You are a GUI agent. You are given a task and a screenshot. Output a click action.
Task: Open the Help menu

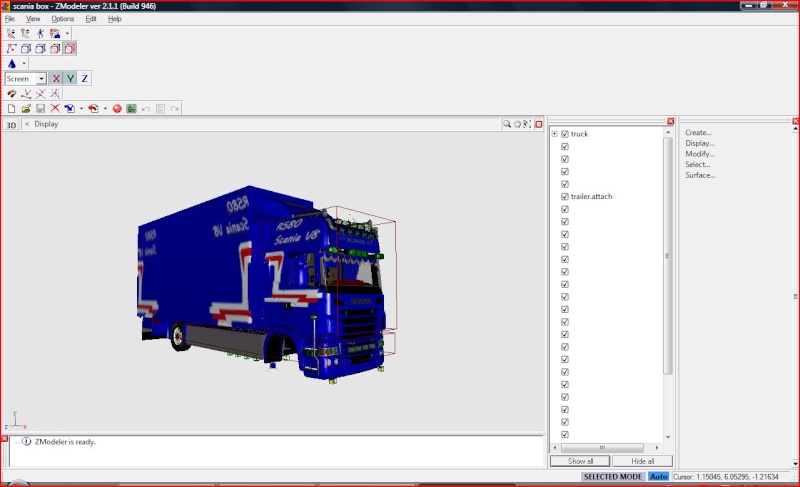coord(115,19)
